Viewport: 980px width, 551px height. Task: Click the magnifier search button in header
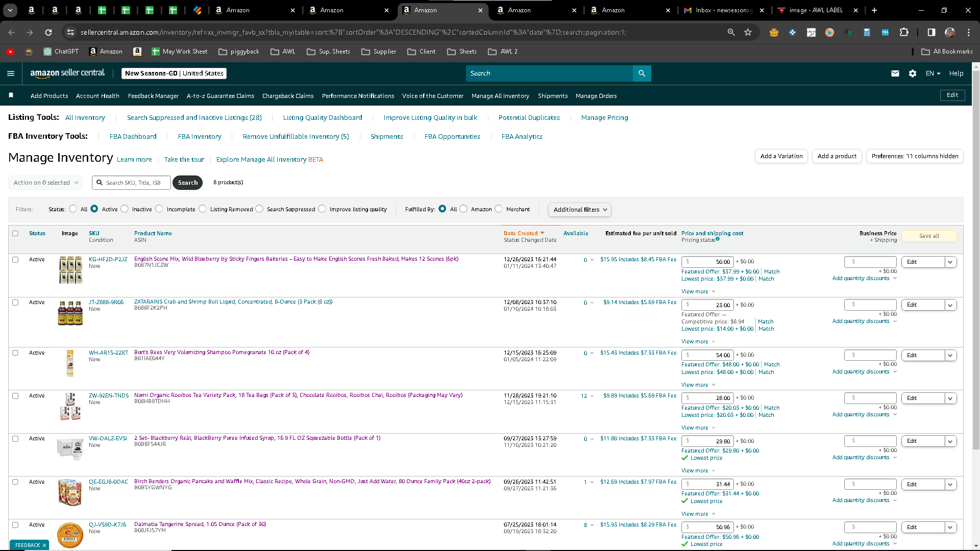coord(642,73)
